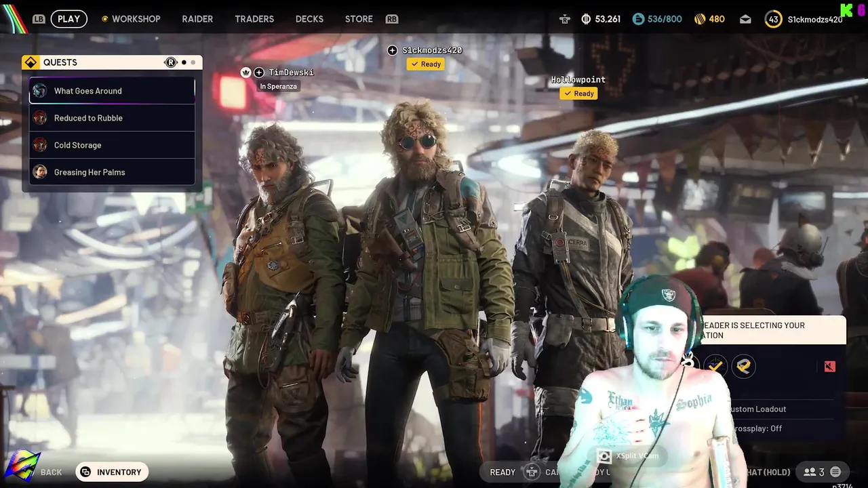Click the Greasing Her Palms portrait icon
868x488 pixels.
coord(40,172)
